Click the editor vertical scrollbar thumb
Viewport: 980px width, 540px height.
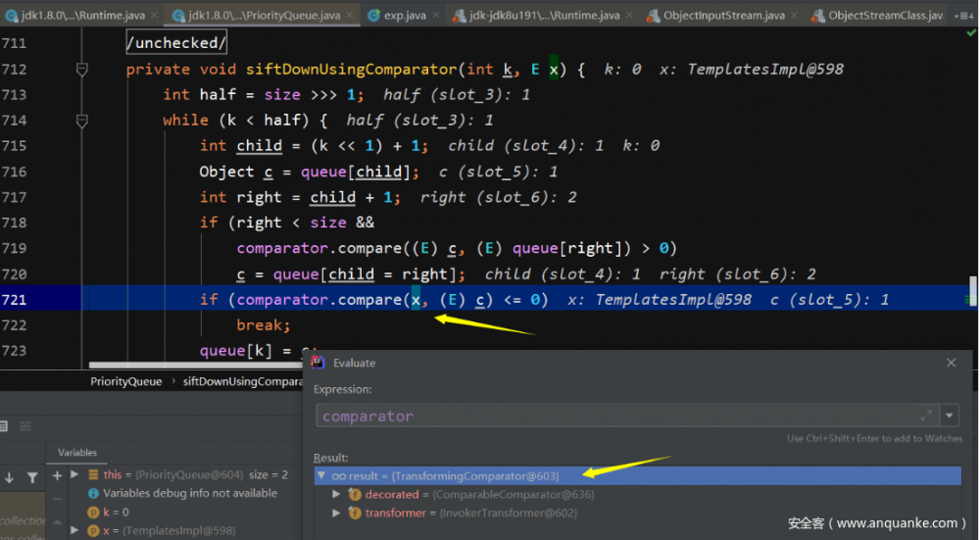tap(972, 291)
